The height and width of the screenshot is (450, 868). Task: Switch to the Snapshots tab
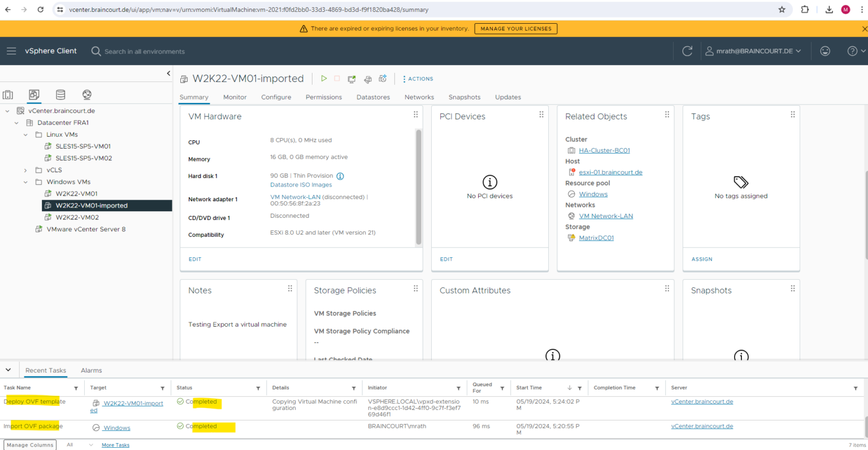coord(464,97)
